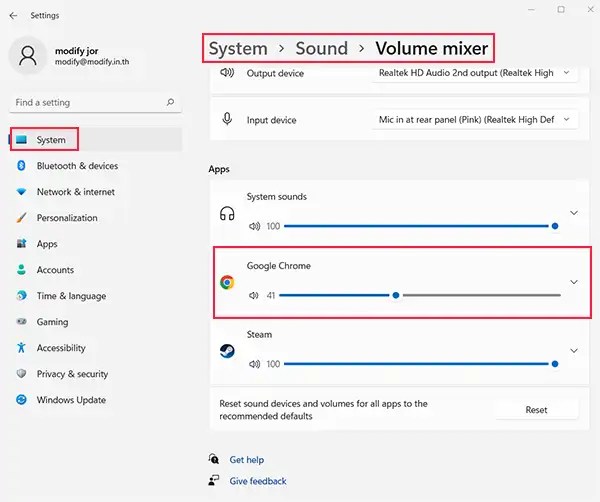Open the Get help link

[247, 460]
